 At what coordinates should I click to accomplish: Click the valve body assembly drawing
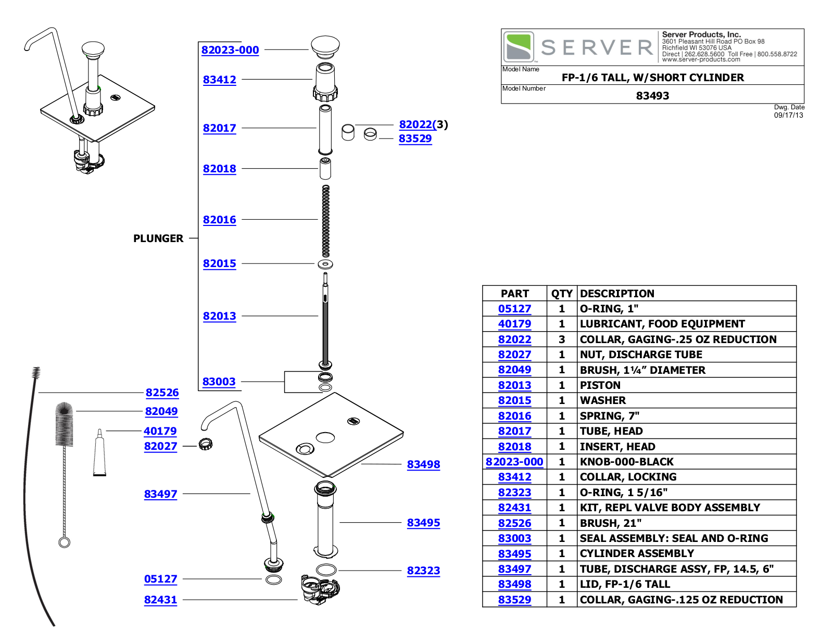320,589
